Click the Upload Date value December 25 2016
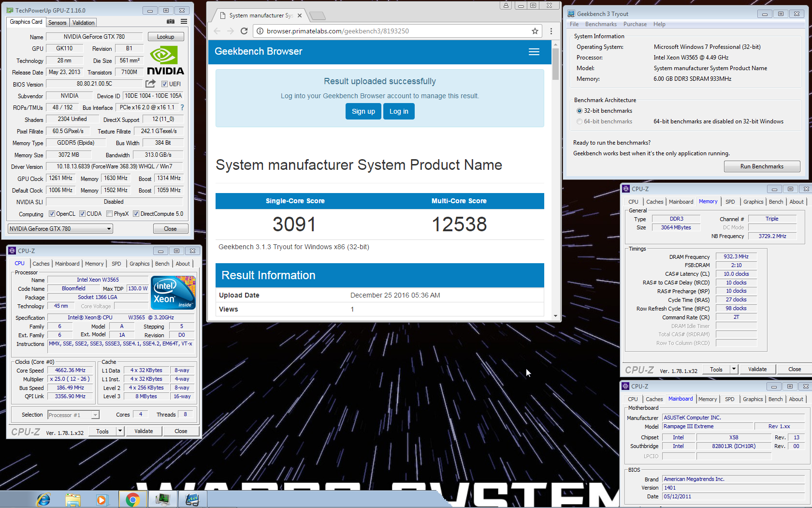 pyautogui.click(x=395, y=295)
